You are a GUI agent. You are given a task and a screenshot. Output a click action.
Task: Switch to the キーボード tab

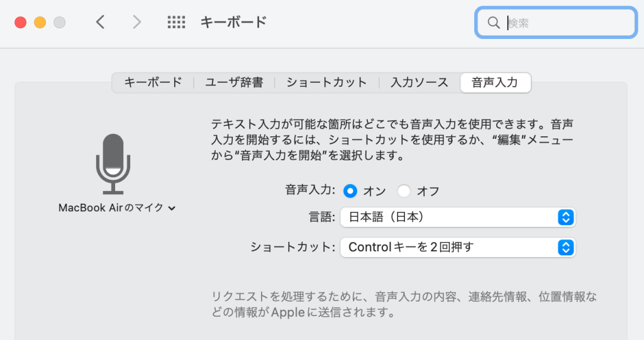(153, 82)
